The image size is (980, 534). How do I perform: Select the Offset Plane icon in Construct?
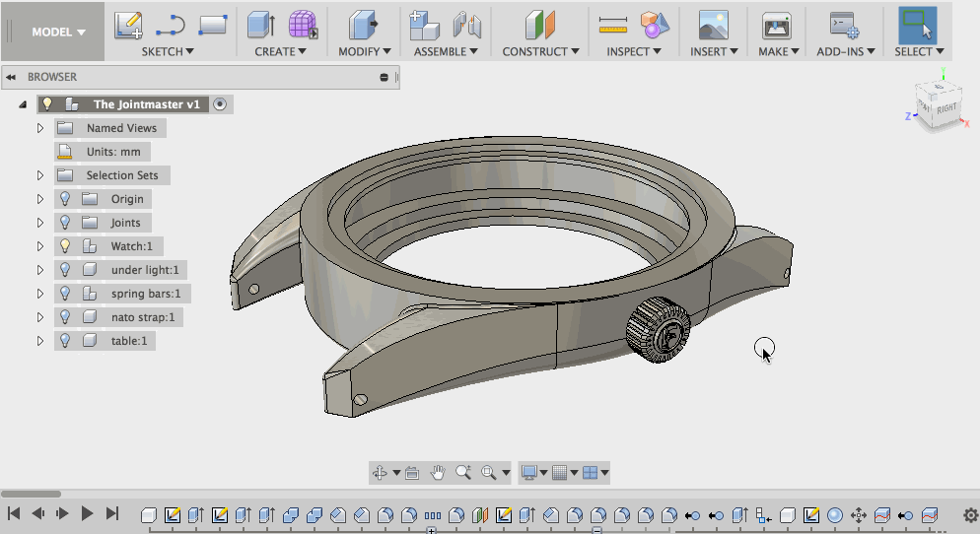[540, 26]
